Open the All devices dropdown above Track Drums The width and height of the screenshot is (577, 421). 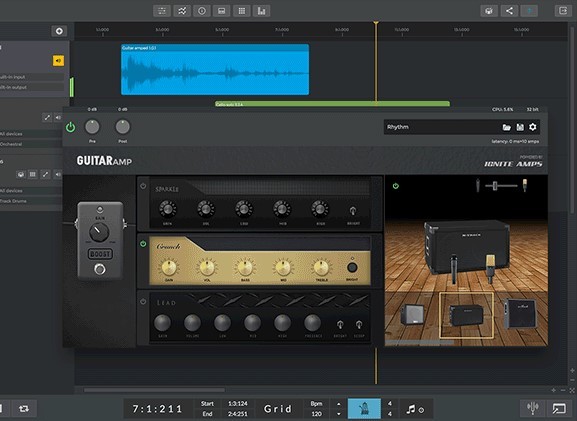click(x=31, y=191)
